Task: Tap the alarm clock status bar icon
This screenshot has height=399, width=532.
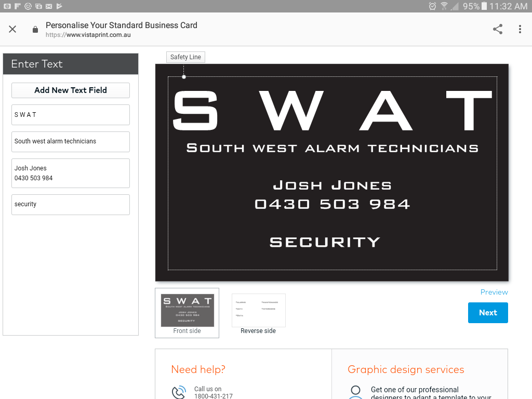Action: pos(432,6)
